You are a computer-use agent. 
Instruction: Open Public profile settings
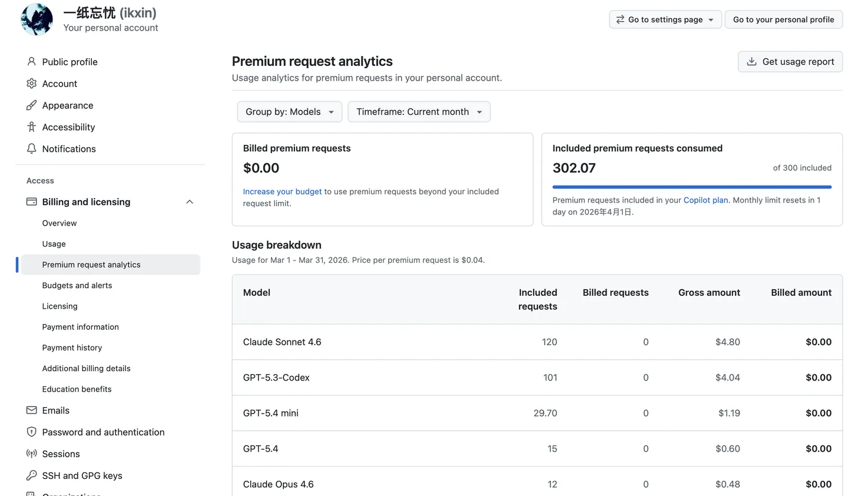pyautogui.click(x=69, y=62)
